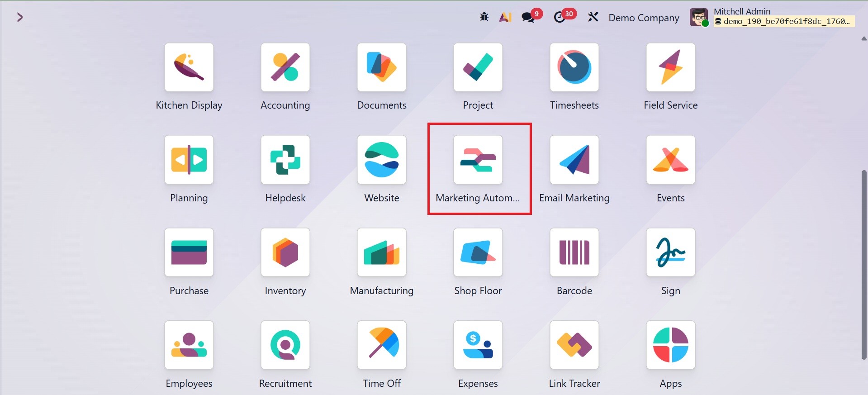The height and width of the screenshot is (395, 868).
Task: Launch the Manufacturing app
Action: coord(382,252)
